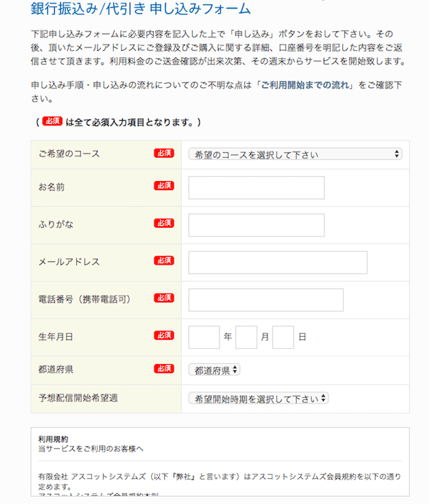Click the 銀行振込み/代引き 申し込みフォーム heading
Screen dimensions: 439x504
(141, 9)
